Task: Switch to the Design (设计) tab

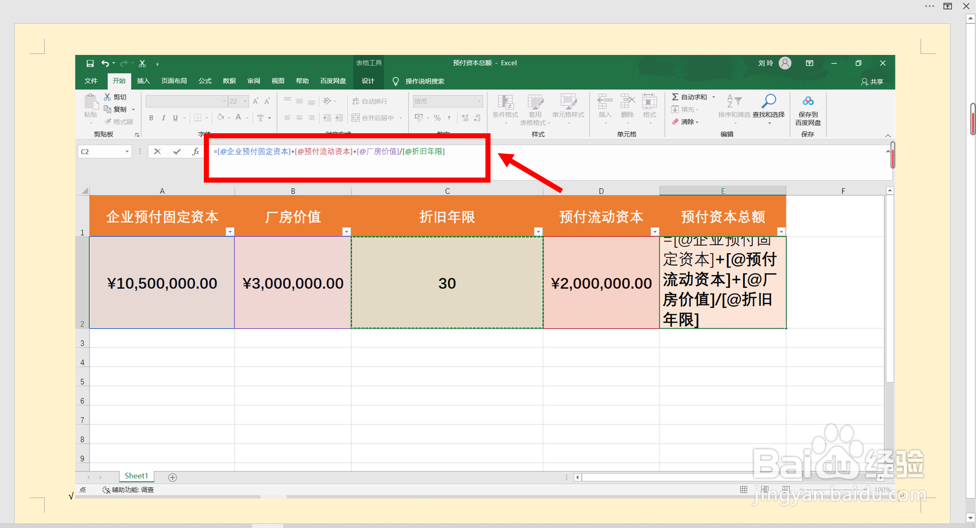Action: tap(368, 81)
